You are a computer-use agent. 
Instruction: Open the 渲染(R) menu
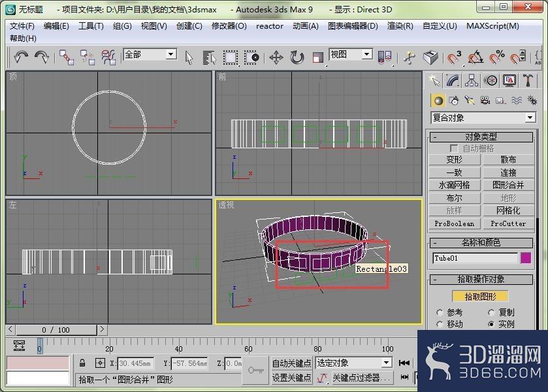coord(400,26)
